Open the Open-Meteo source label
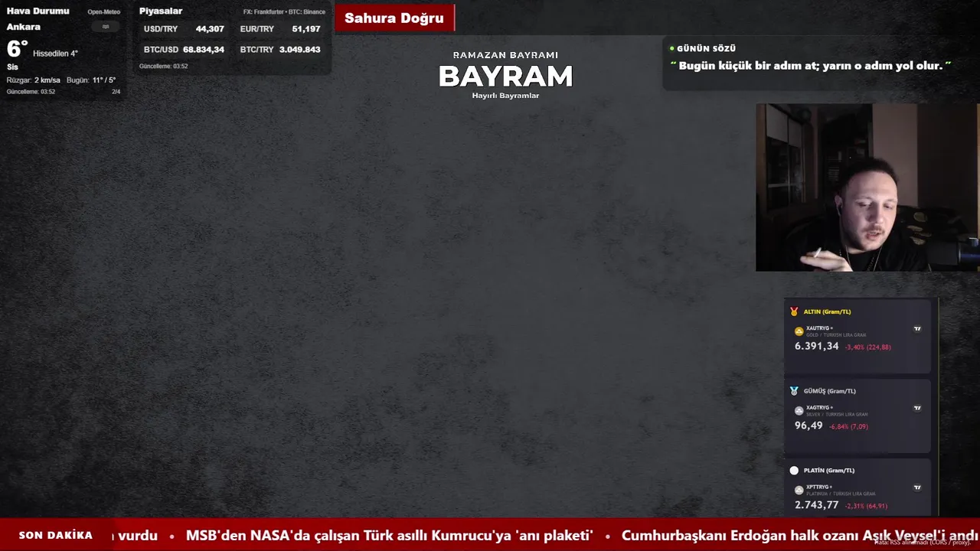 pyautogui.click(x=104, y=12)
